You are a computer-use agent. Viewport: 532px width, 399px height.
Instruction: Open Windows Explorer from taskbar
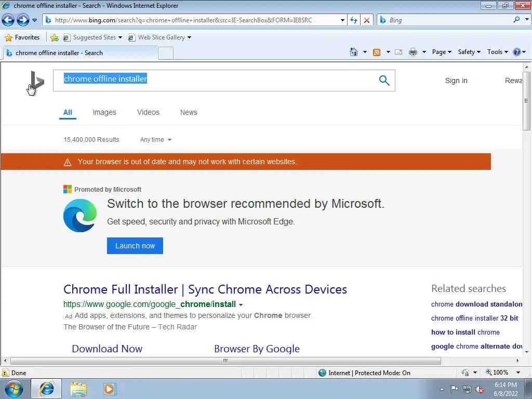pyautogui.click(x=78, y=389)
